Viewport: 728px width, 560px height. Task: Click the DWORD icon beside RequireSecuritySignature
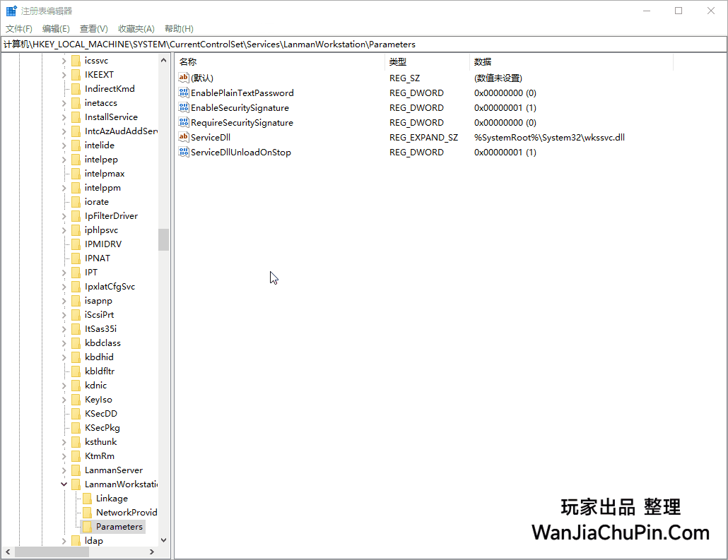(184, 122)
